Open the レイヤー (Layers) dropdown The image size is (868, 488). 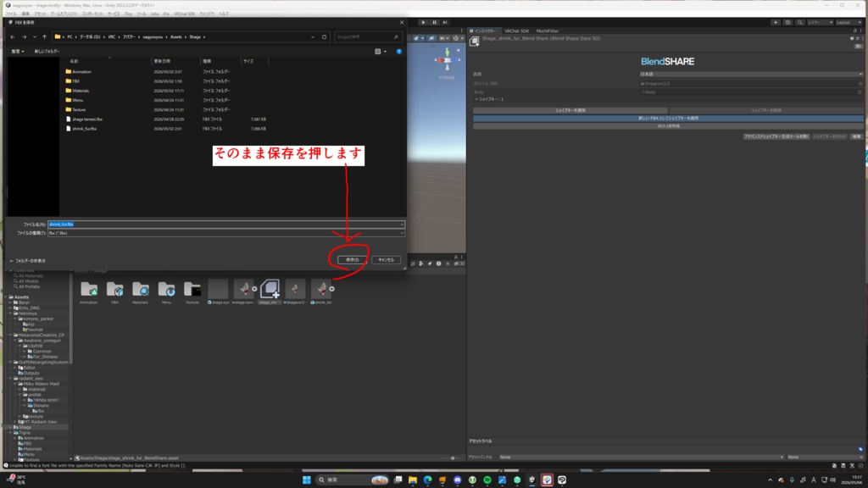click(820, 22)
